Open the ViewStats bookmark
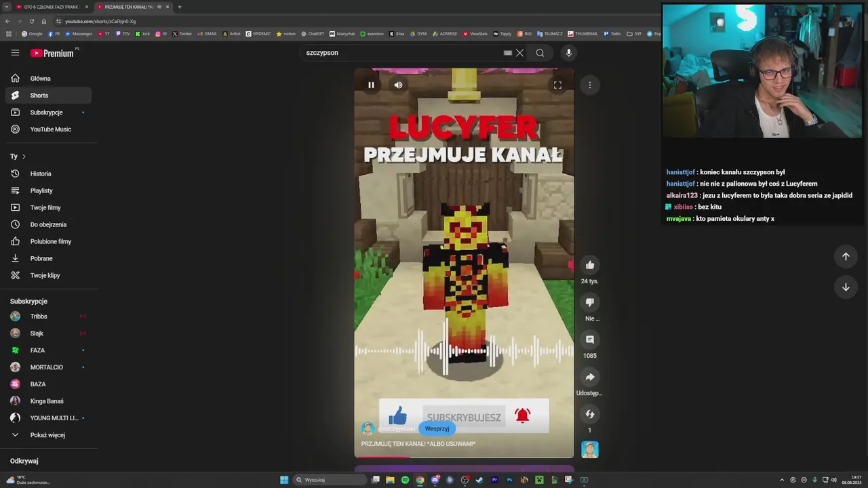The image size is (868, 488). tap(475, 33)
